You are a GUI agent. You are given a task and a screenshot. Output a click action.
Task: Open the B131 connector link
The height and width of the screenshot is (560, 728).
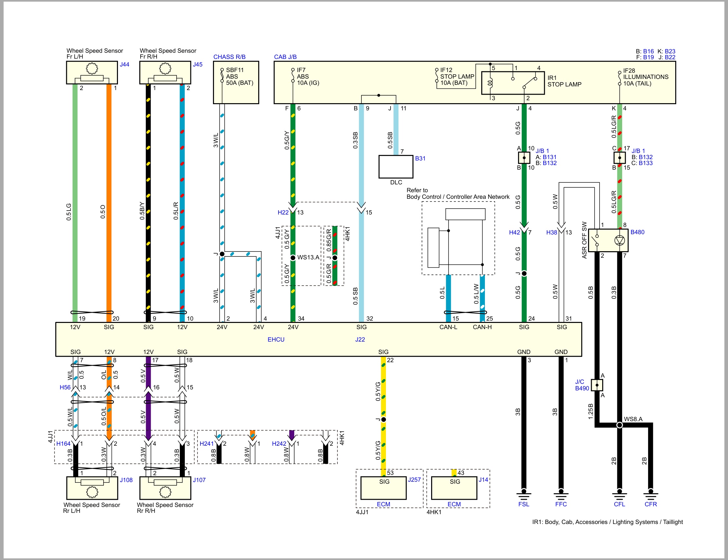click(550, 157)
